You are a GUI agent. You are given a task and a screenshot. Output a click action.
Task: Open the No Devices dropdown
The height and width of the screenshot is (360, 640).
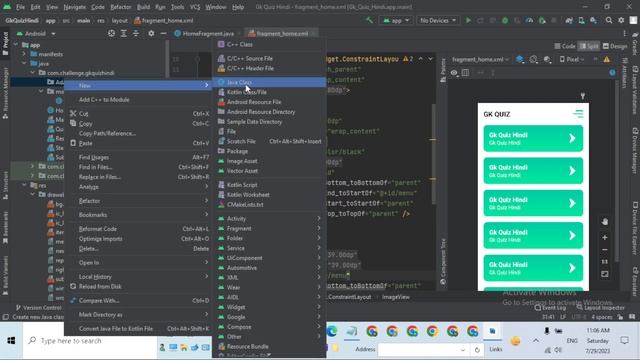click(x=438, y=20)
